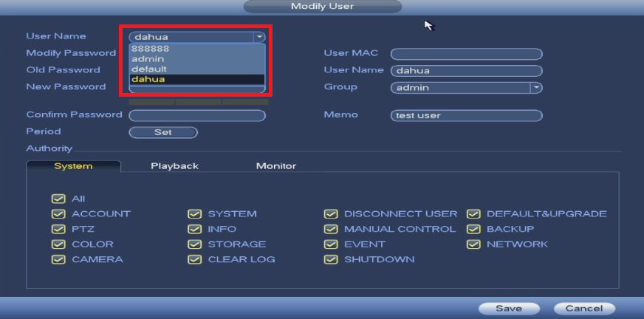Toggle the All checkbox
Screen dimensions: 644x319
59,199
